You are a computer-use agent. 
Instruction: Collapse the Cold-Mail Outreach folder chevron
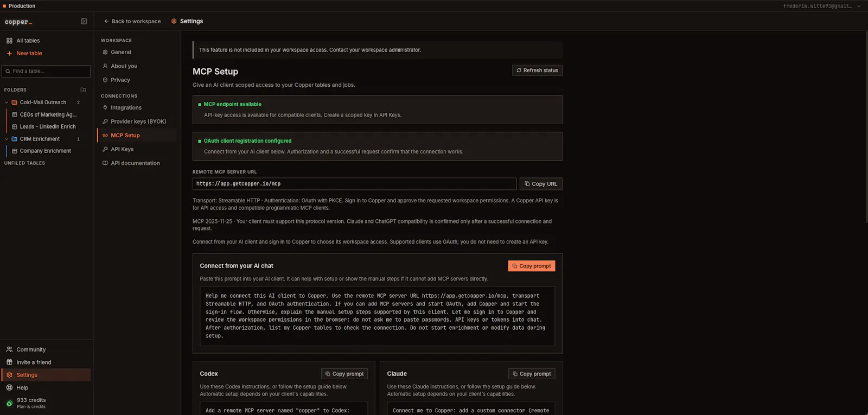[7, 102]
